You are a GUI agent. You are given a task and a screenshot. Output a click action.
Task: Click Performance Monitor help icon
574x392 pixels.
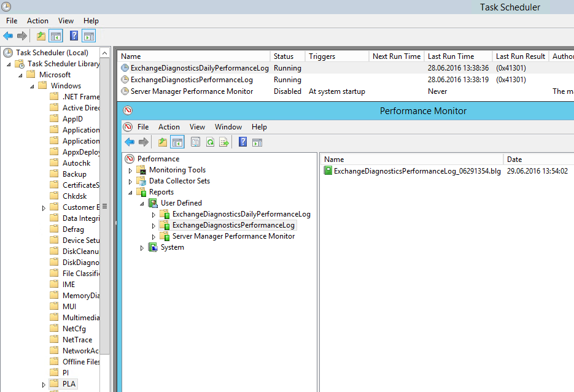(x=242, y=142)
